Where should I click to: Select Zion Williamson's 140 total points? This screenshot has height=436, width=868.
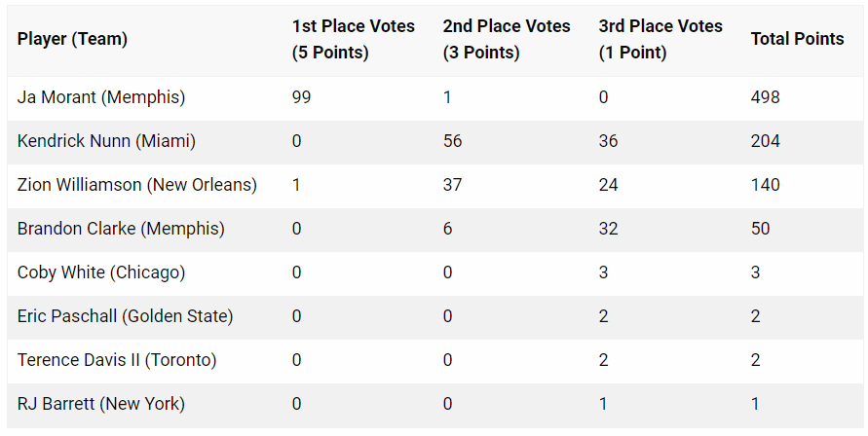click(x=765, y=185)
